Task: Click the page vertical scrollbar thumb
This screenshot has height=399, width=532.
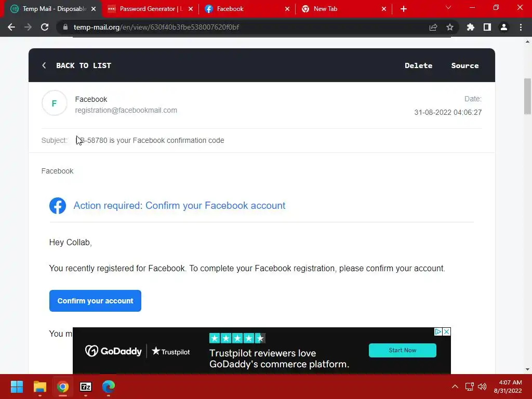Action: pos(527,97)
